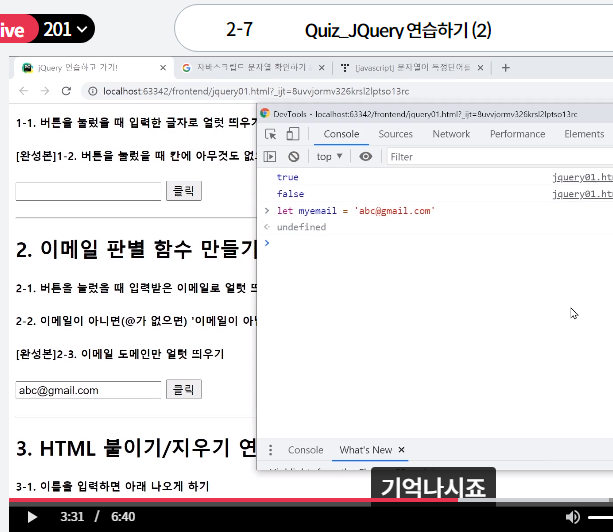Go back in browser history
Screen dimensions: 613x532
point(24,91)
